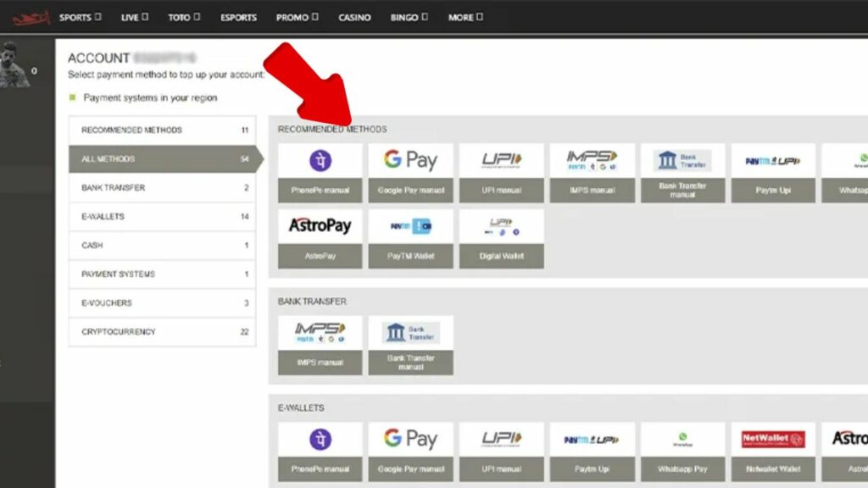
Task: Click the Paytm UPI logo under Recommended Methods
Action: [x=773, y=161]
